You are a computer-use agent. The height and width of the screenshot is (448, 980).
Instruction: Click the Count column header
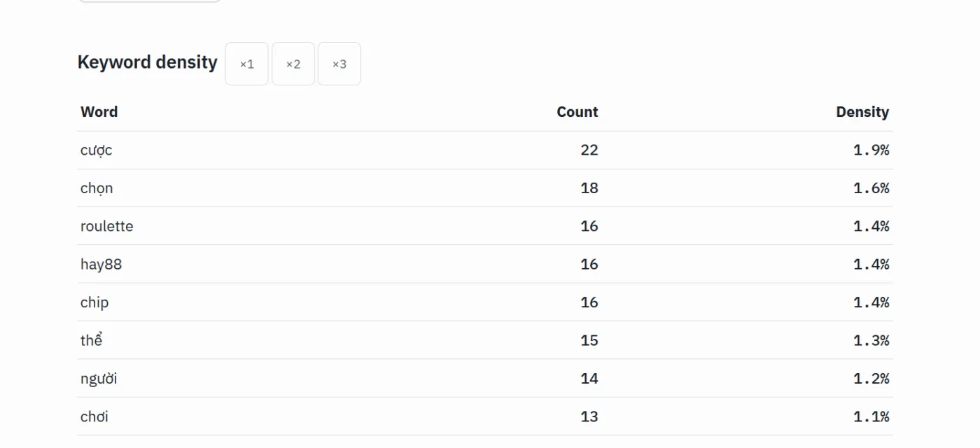pyautogui.click(x=577, y=112)
